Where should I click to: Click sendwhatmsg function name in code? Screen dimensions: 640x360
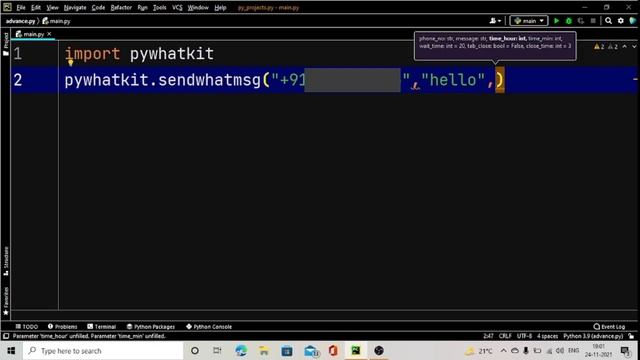click(x=209, y=80)
